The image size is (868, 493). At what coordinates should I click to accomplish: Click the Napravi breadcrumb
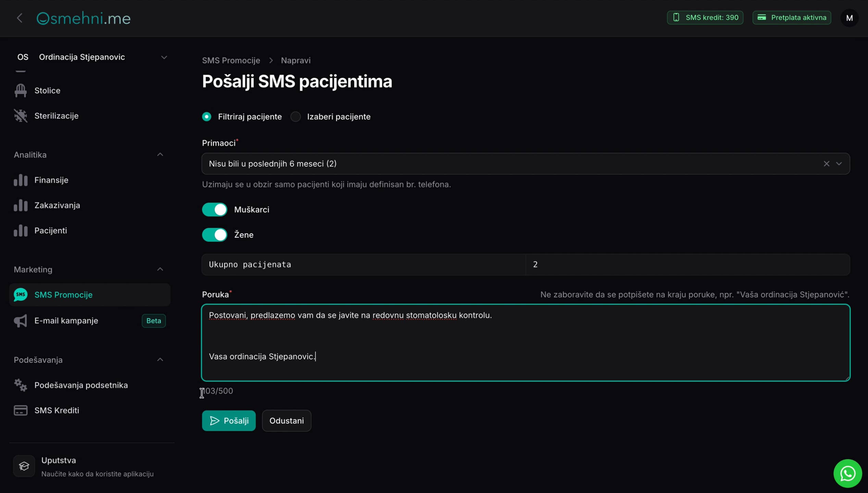296,61
